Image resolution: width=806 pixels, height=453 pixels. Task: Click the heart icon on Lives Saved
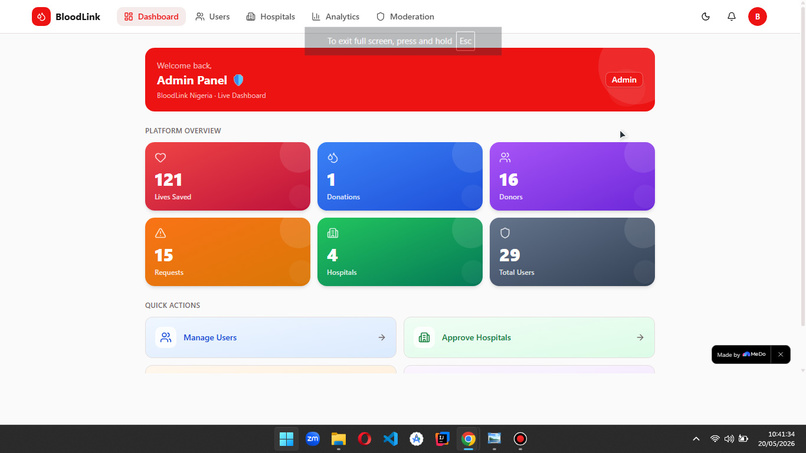point(160,158)
